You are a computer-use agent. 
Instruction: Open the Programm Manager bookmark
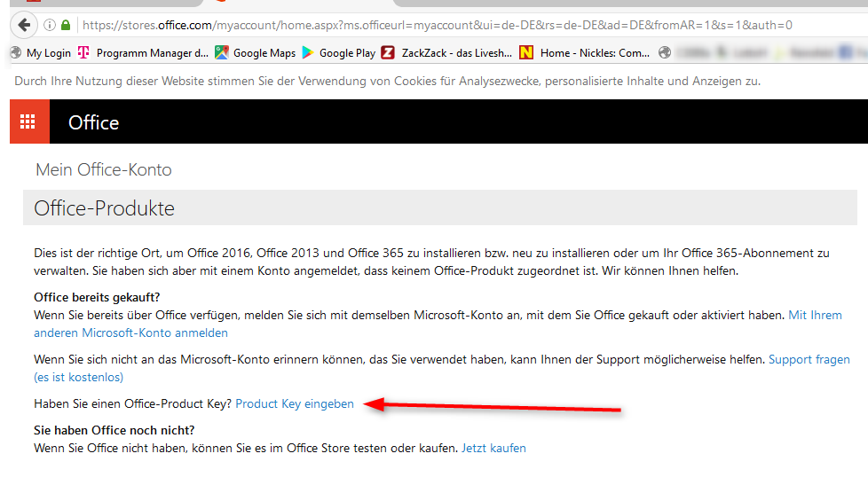[144, 53]
